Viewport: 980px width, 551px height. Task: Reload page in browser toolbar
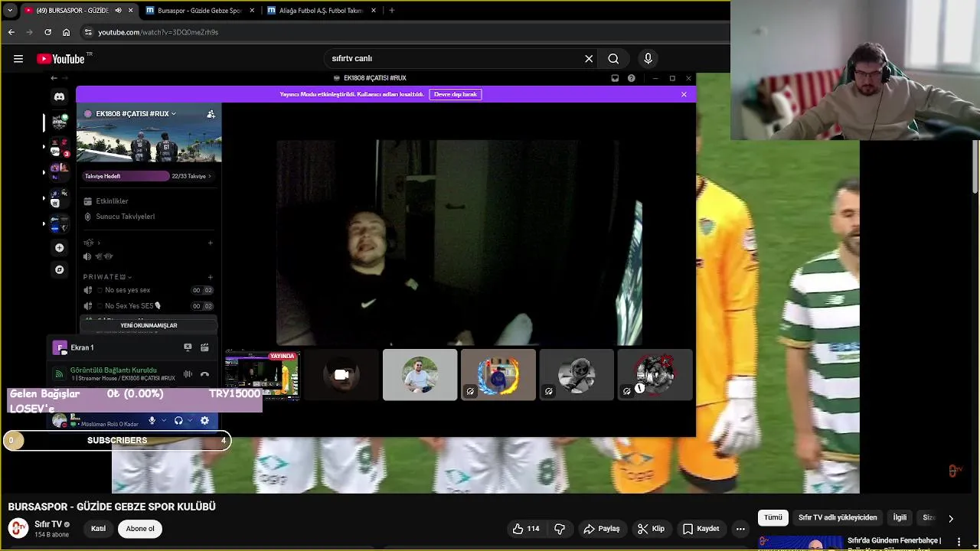(47, 32)
